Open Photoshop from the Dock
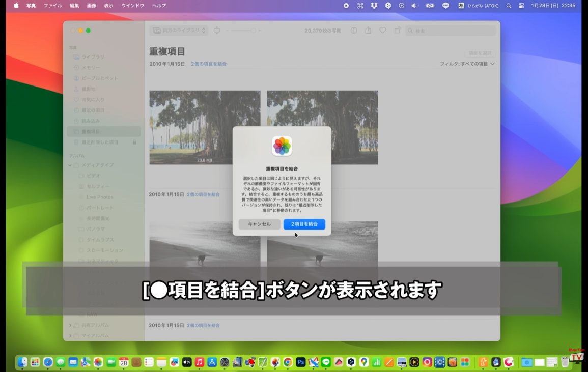 click(x=301, y=362)
